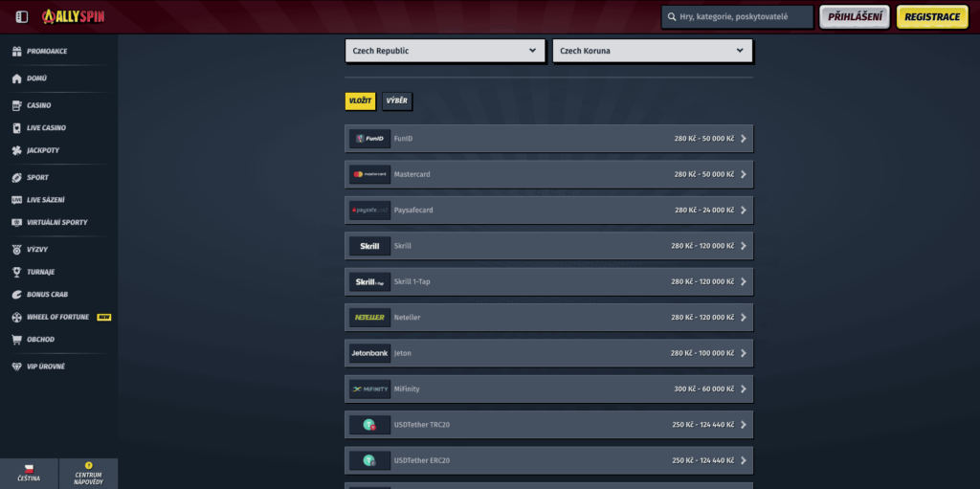Click the Registrace button
The height and width of the screenshot is (489, 980).
click(931, 17)
